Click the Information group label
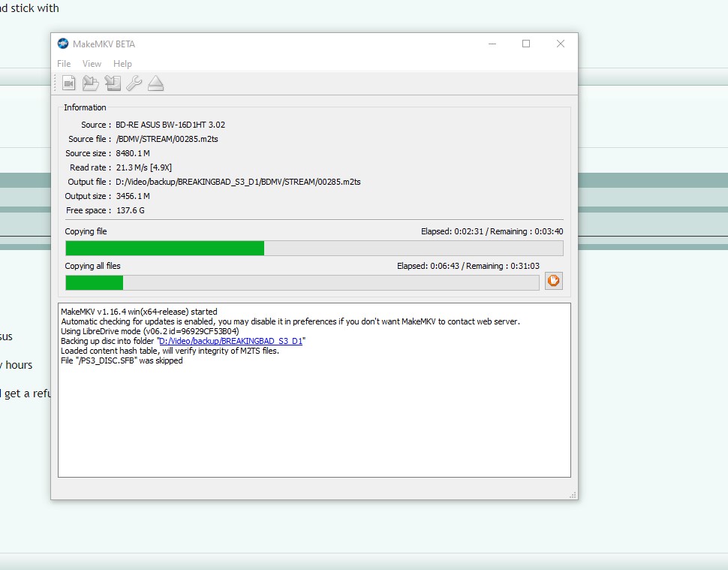The image size is (728, 570). (x=85, y=107)
